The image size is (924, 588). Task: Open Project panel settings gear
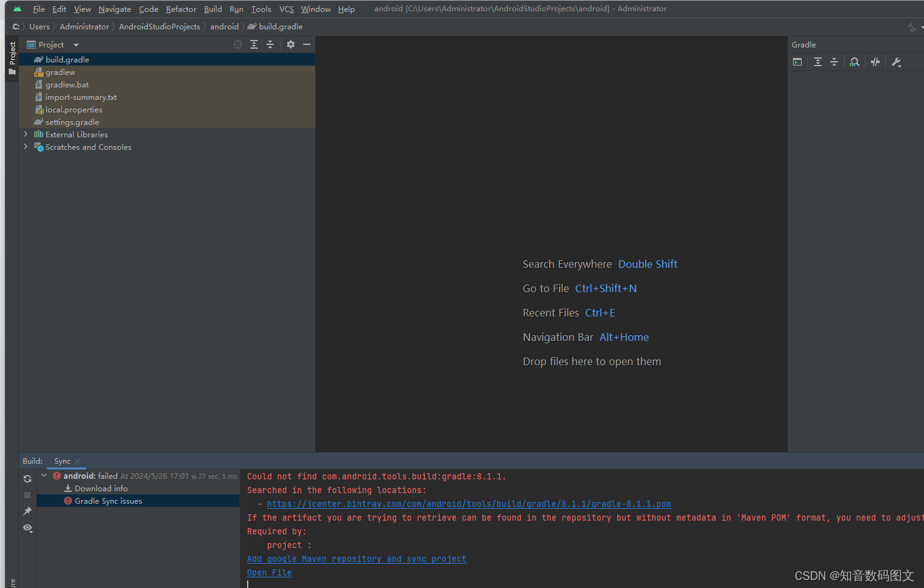(291, 44)
